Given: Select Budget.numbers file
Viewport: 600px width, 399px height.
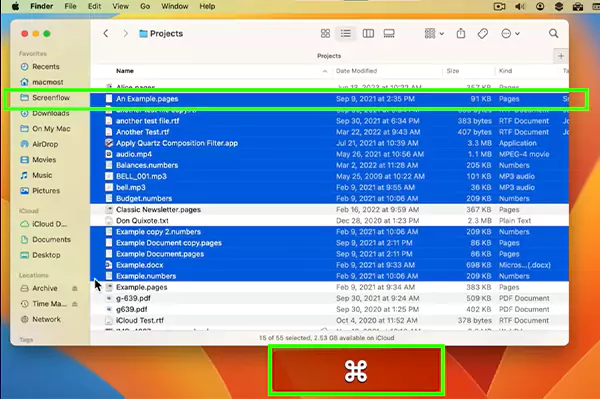Looking at the screenshot, I should (x=329, y=199).
